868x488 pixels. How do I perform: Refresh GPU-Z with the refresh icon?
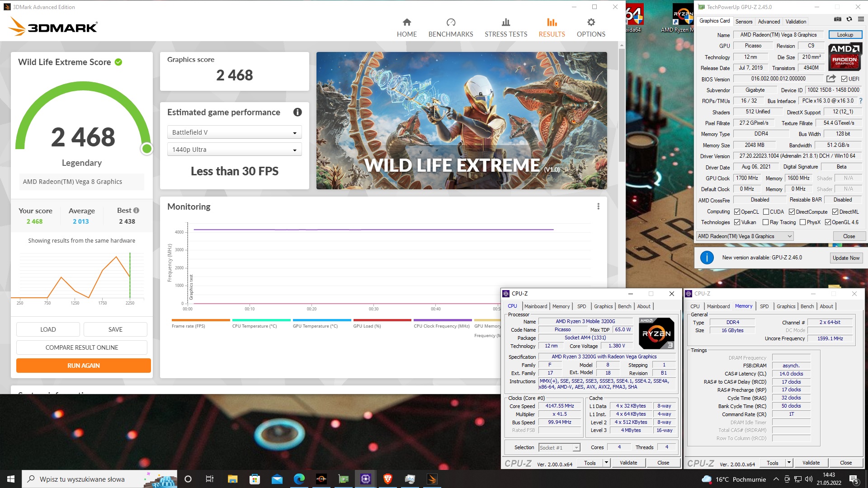[x=849, y=19]
